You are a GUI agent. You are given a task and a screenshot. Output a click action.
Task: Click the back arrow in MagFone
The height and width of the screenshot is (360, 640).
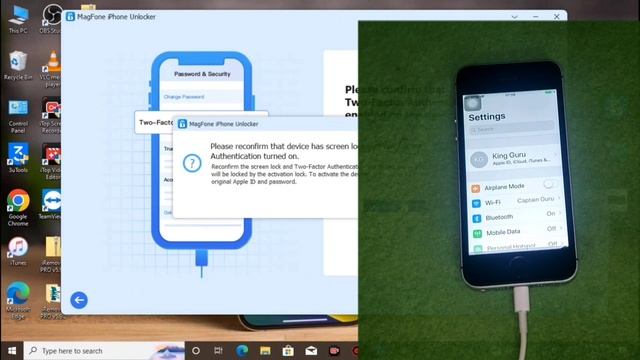[79, 300]
